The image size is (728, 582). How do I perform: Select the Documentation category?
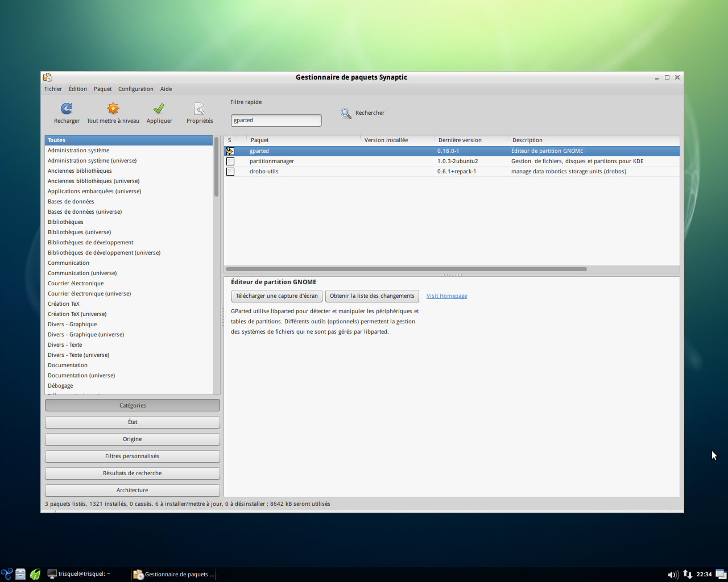129,365
